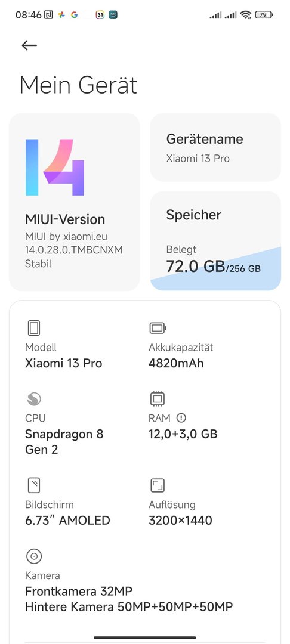The image size is (290, 644).
Task: Tap the Bildschirm screen icon
Action: pyautogui.click(x=34, y=485)
